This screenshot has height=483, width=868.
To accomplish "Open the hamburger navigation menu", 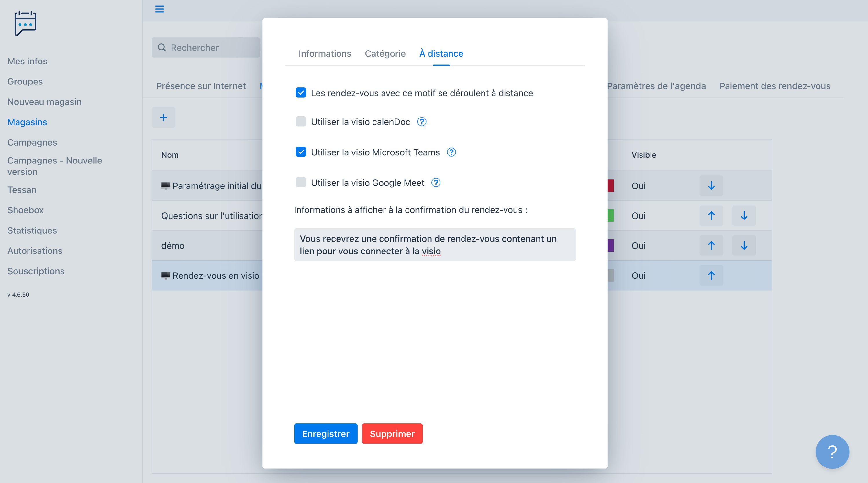I will (159, 9).
